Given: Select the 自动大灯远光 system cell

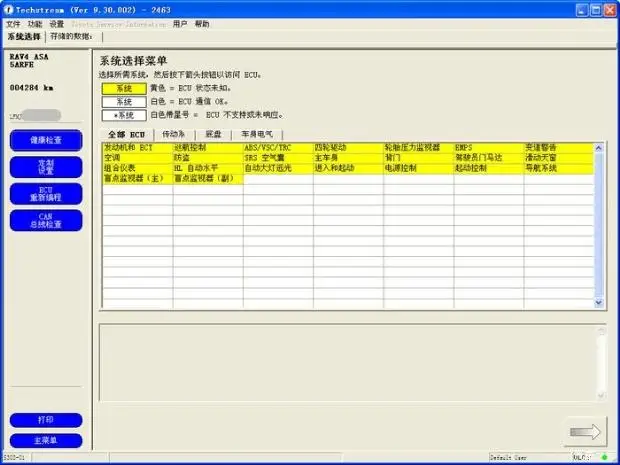Looking at the screenshot, I should tap(278, 168).
